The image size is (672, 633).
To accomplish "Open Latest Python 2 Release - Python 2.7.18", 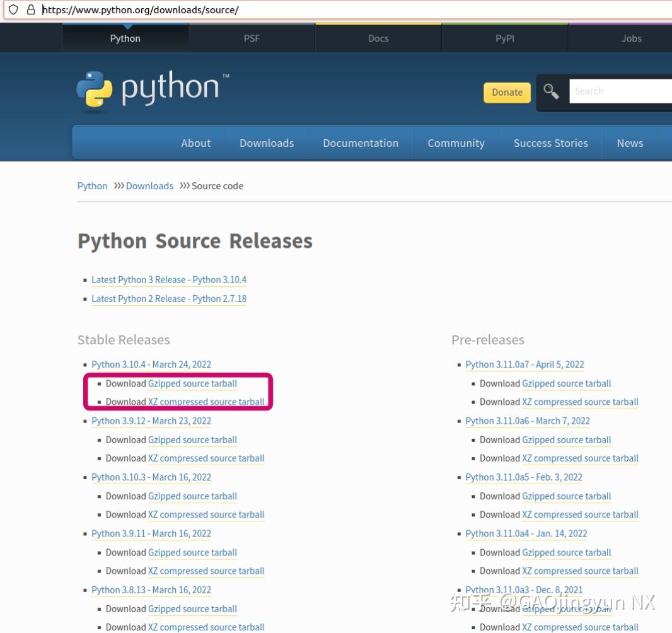I will (168, 298).
